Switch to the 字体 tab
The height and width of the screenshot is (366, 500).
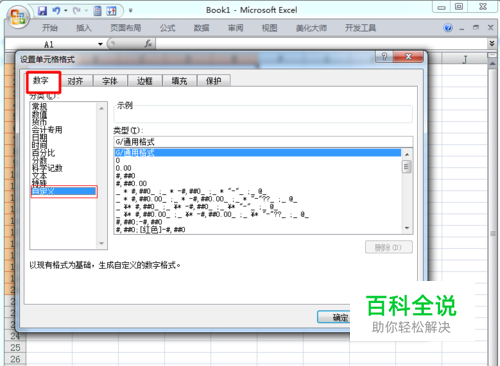pos(110,81)
